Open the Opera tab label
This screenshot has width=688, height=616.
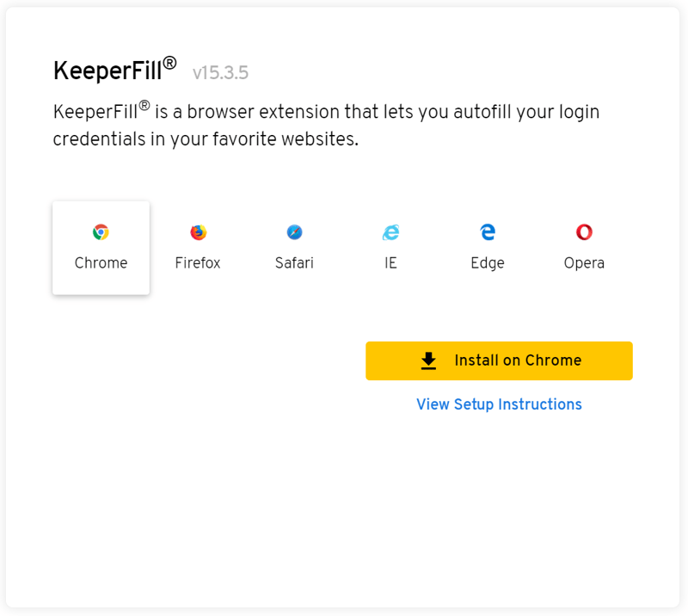point(584,263)
